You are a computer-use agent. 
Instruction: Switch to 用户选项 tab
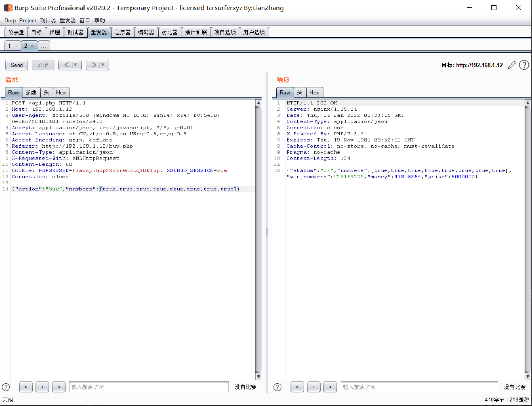coord(254,32)
